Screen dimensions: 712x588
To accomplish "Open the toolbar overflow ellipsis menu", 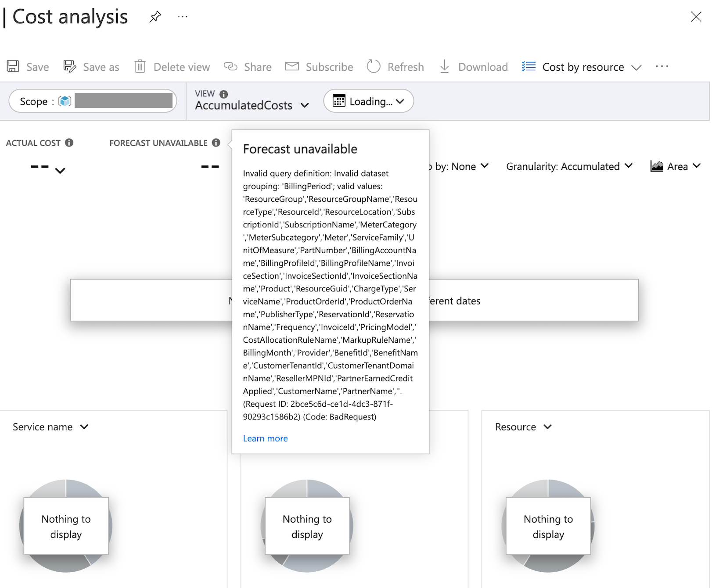I will (x=662, y=67).
